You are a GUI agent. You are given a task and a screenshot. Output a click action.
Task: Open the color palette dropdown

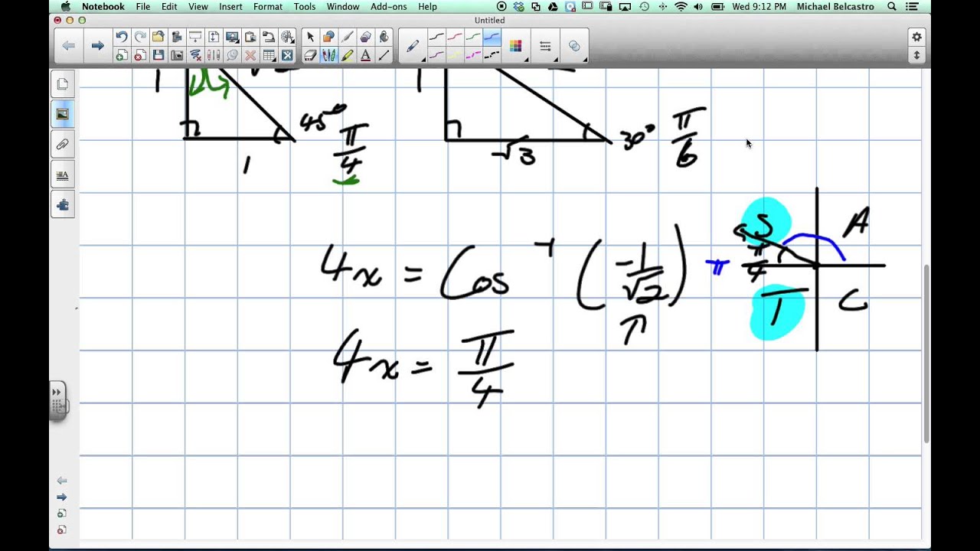tap(516, 46)
